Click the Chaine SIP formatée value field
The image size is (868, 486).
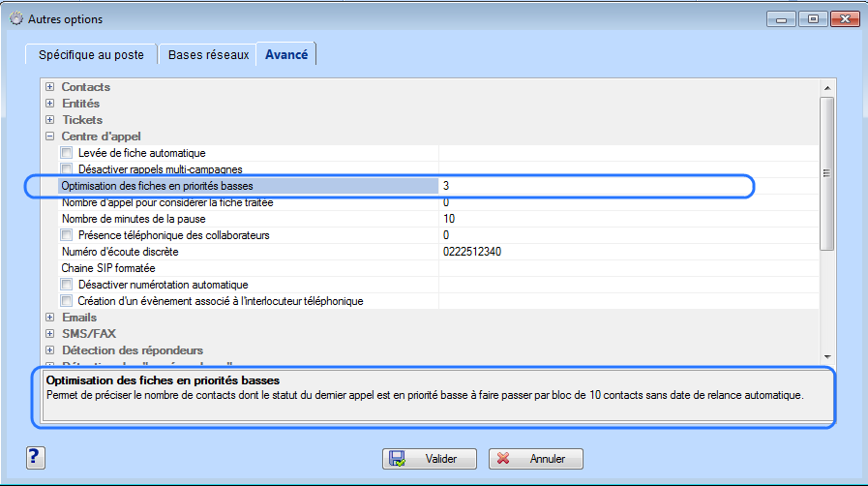[629, 268]
